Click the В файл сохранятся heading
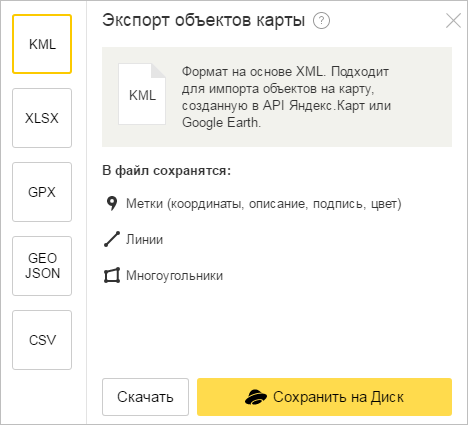468x425 pixels. point(166,171)
